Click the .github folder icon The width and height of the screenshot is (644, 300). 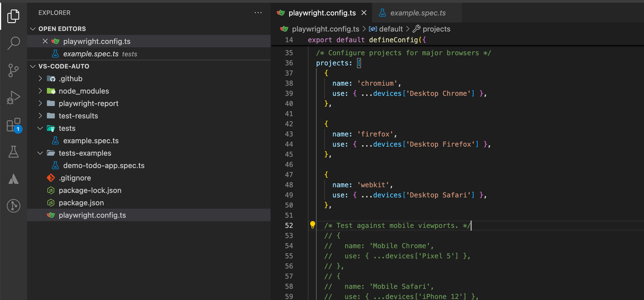pyautogui.click(x=50, y=78)
